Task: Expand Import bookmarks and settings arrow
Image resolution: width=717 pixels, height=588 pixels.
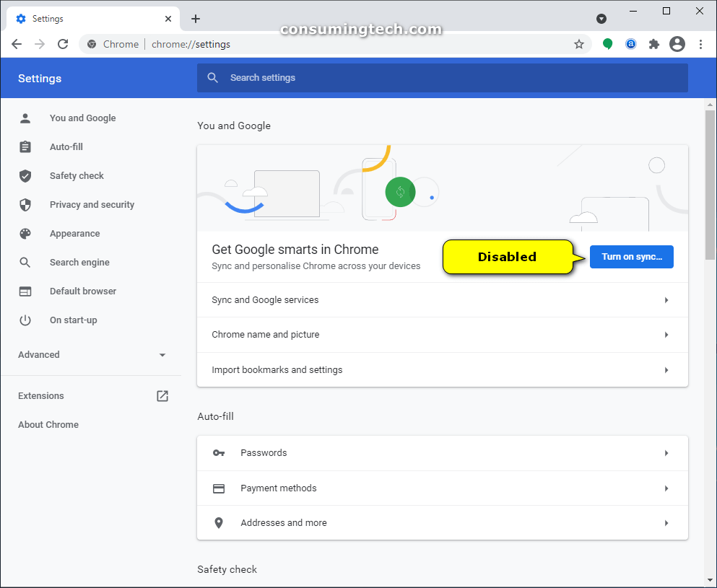Action: coord(666,370)
